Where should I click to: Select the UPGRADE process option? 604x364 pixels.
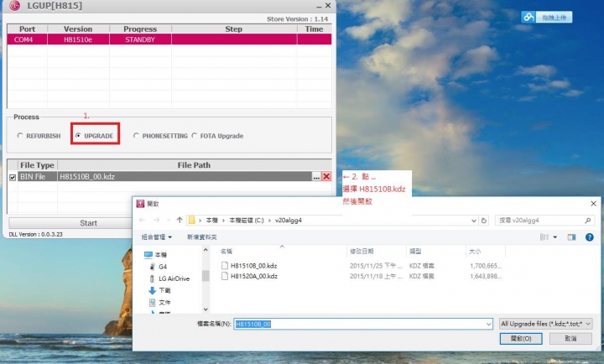click(x=78, y=136)
